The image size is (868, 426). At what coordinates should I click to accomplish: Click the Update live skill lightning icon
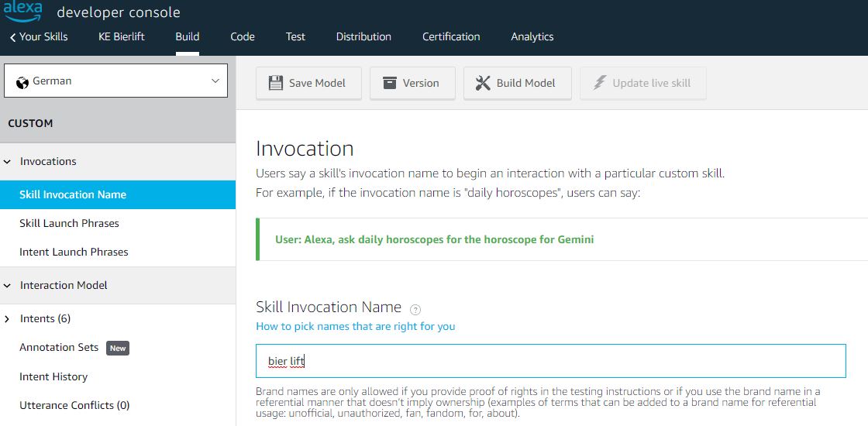[x=600, y=83]
